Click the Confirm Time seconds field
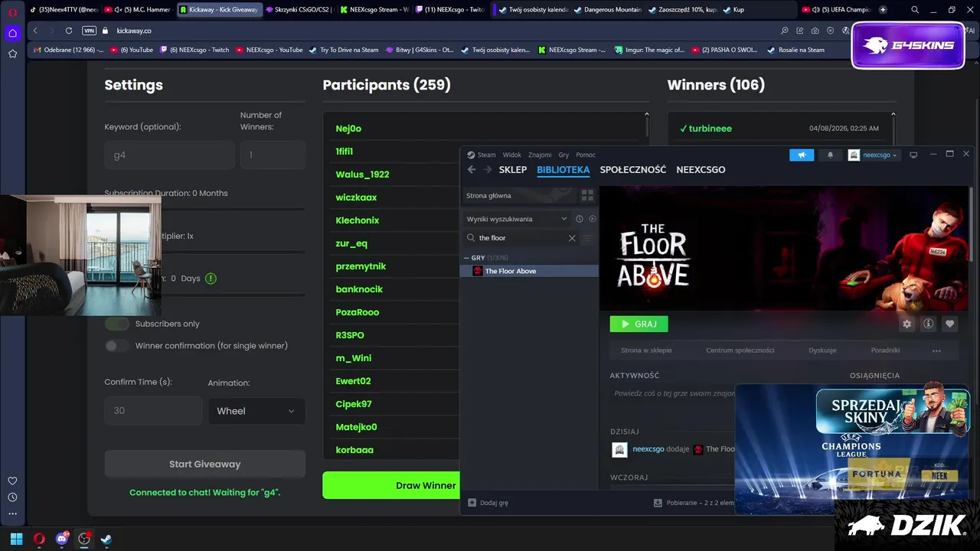The height and width of the screenshot is (551, 980). coord(153,411)
